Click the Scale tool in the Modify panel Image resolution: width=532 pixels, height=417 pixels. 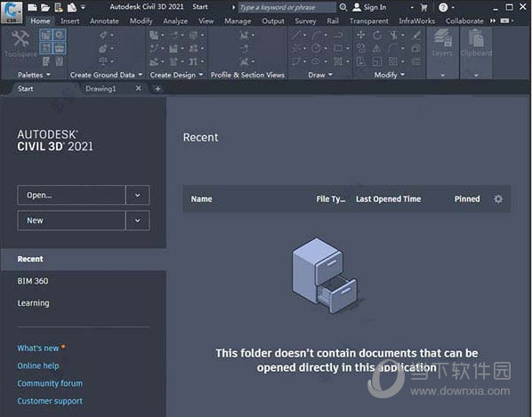tap(377, 61)
